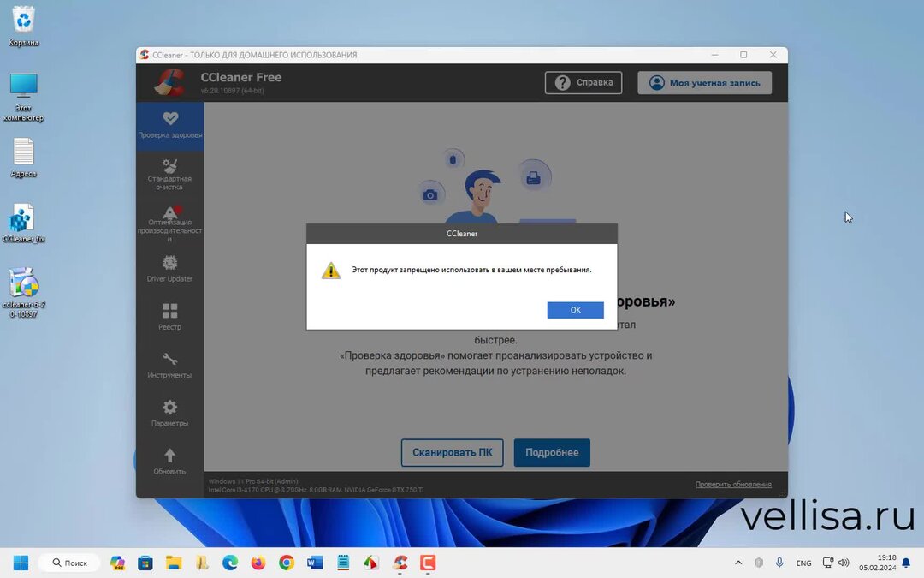924x578 pixels.
Task: Select the CCleaner_fix desktop file
Action: (24, 223)
